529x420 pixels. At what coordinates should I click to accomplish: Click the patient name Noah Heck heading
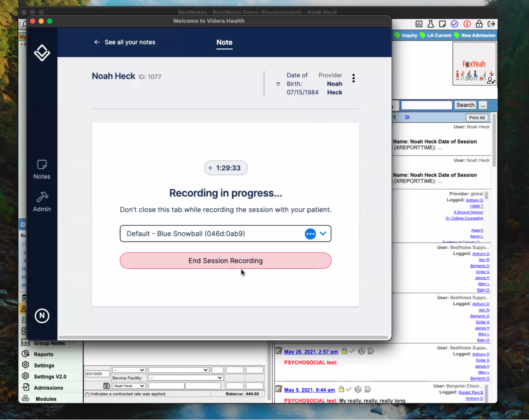tap(114, 76)
